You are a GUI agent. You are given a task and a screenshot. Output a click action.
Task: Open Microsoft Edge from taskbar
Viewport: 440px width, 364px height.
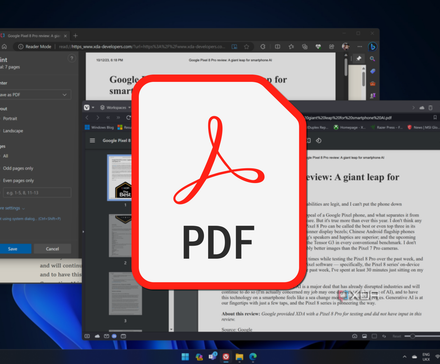point(253,357)
